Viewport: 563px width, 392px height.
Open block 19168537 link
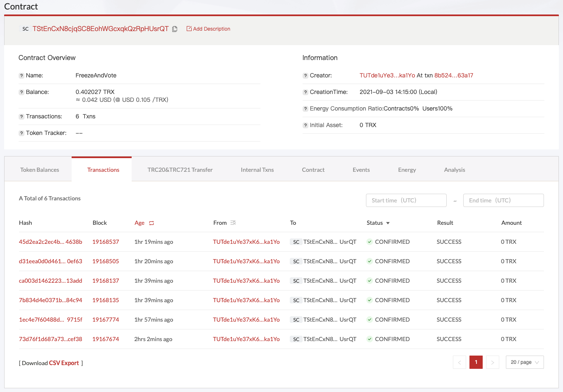(x=106, y=242)
